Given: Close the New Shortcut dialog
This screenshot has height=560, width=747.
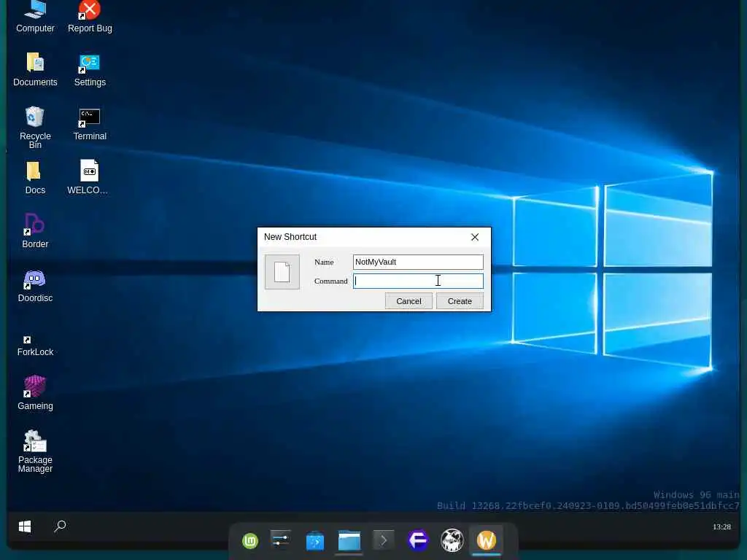Looking at the screenshot, I should tap(474, 237).
